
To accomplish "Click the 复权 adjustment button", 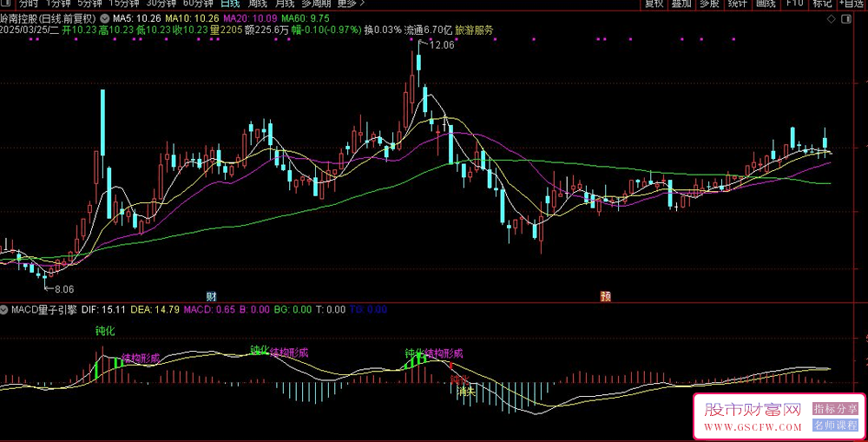I will tap(654, 3).
